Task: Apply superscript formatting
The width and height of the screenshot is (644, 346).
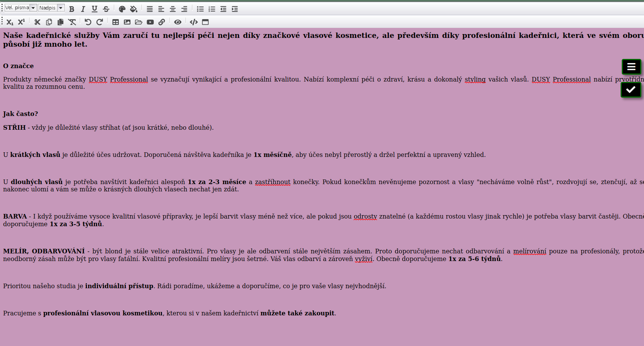Action: (21, 22)
